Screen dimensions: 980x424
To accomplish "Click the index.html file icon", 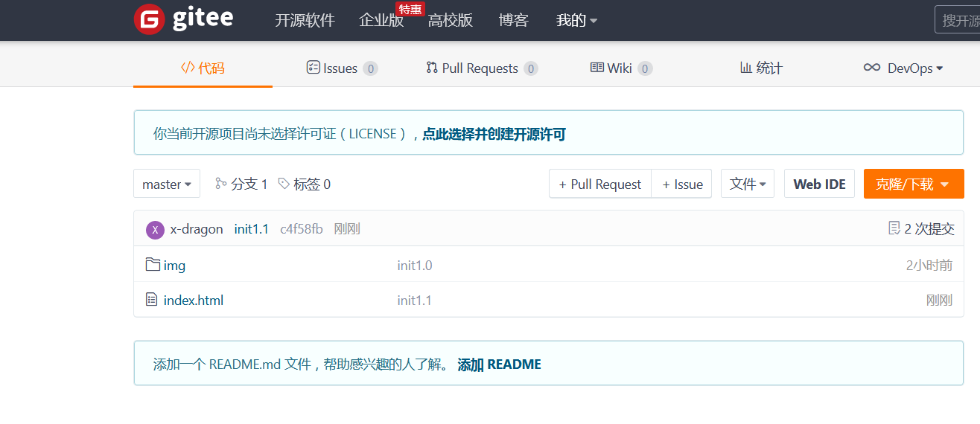I will click(x=152, y=300).
